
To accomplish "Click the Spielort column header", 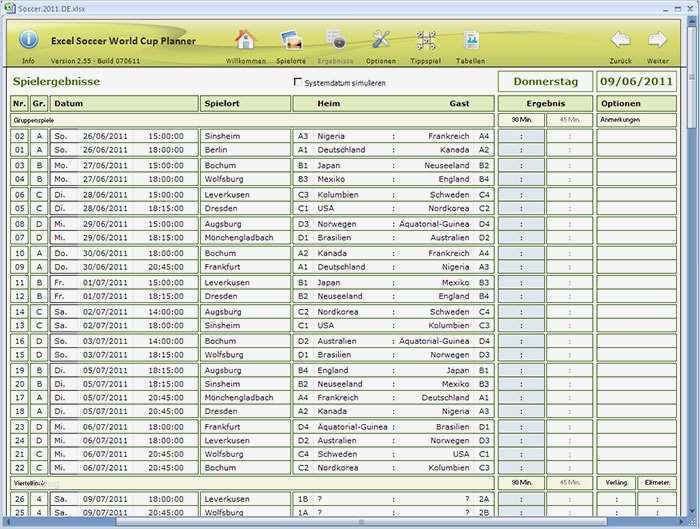I will [x=245, y=104].
